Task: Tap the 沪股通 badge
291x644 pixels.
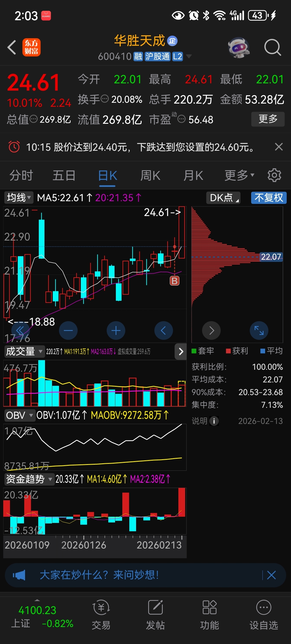Action: coord(158,57)
